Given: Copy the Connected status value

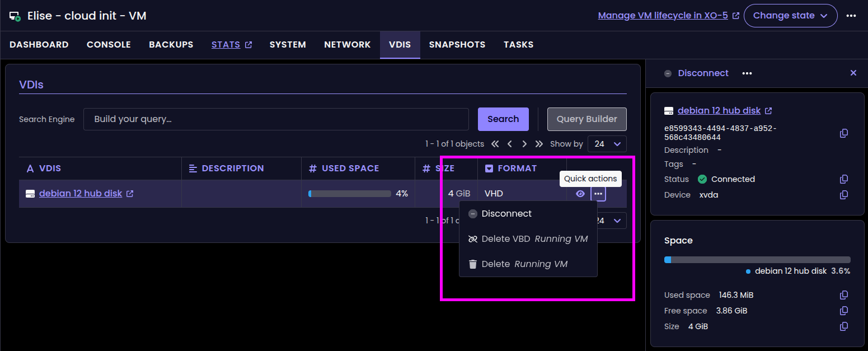Looking at the screenshot, I should point(844,179).
